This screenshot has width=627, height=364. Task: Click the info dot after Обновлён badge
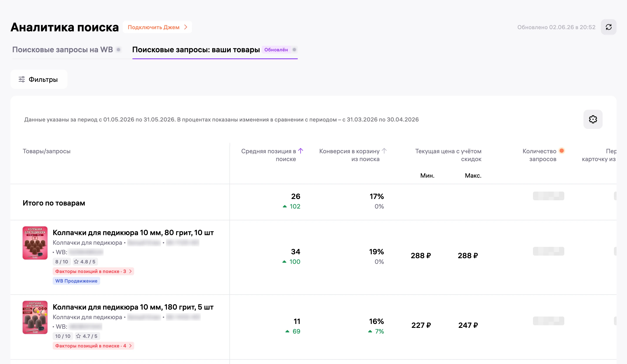[x=294, y=49]
